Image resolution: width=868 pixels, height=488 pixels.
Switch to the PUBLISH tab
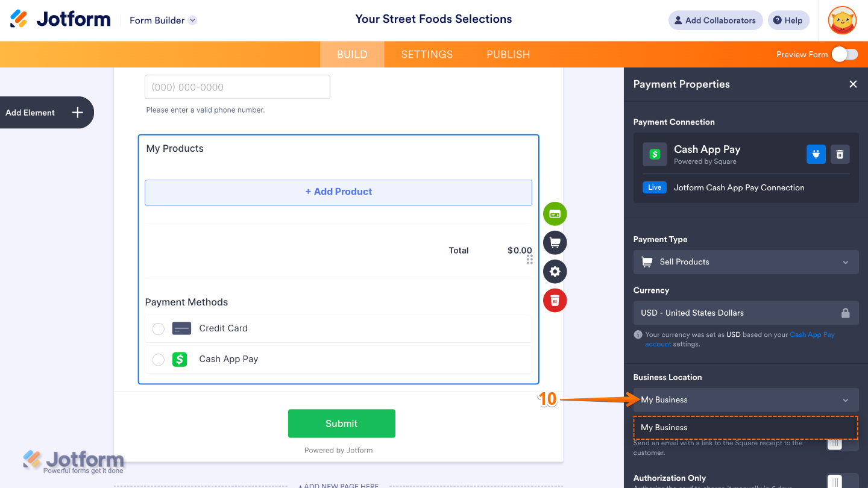[x=508, y=54]
